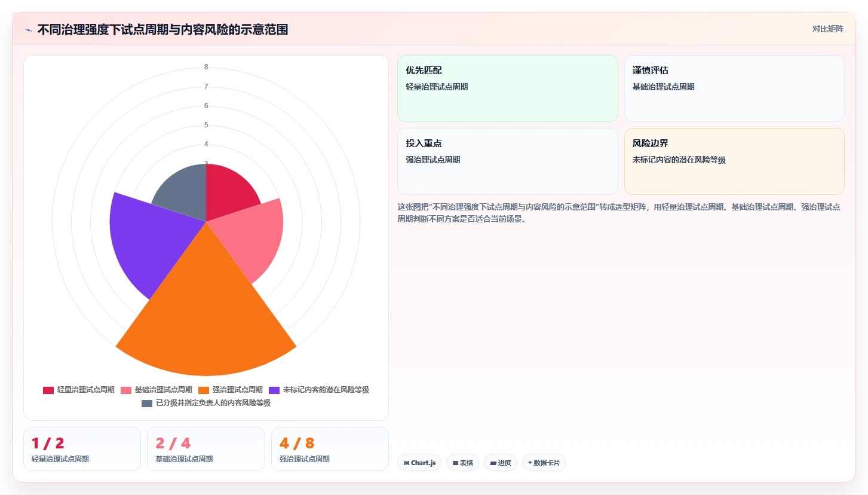Viewport: 868px width, 495px height.
Task: Click the axis tick label 6
Action: [x=206, y=106]
